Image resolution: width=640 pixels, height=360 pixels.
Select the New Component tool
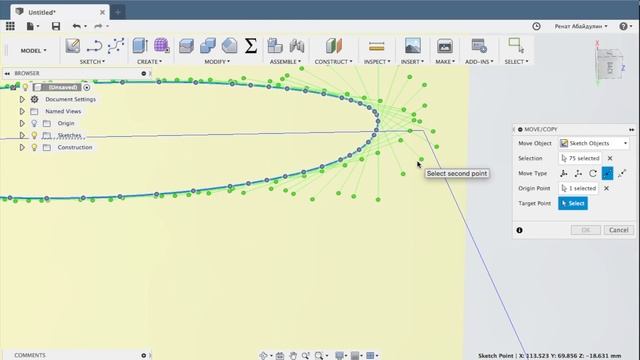(x=275, y=46)
